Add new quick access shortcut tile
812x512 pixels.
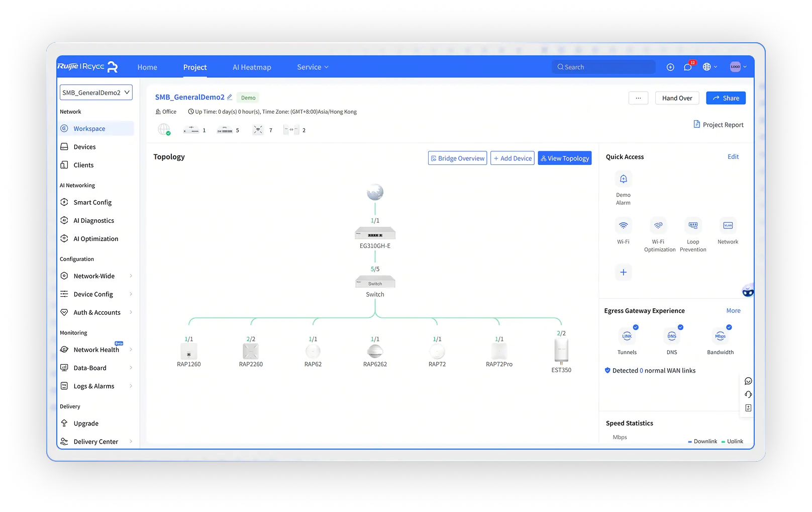tap(623, 272)
